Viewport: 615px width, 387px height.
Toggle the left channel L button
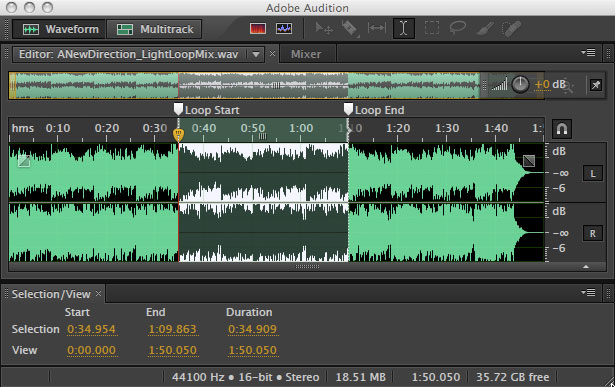pos(593,174)
